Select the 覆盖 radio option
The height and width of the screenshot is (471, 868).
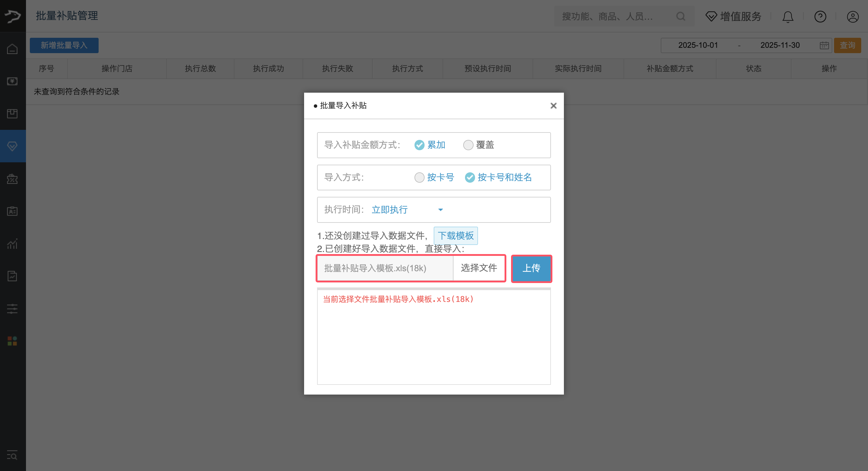coord(468,145)
